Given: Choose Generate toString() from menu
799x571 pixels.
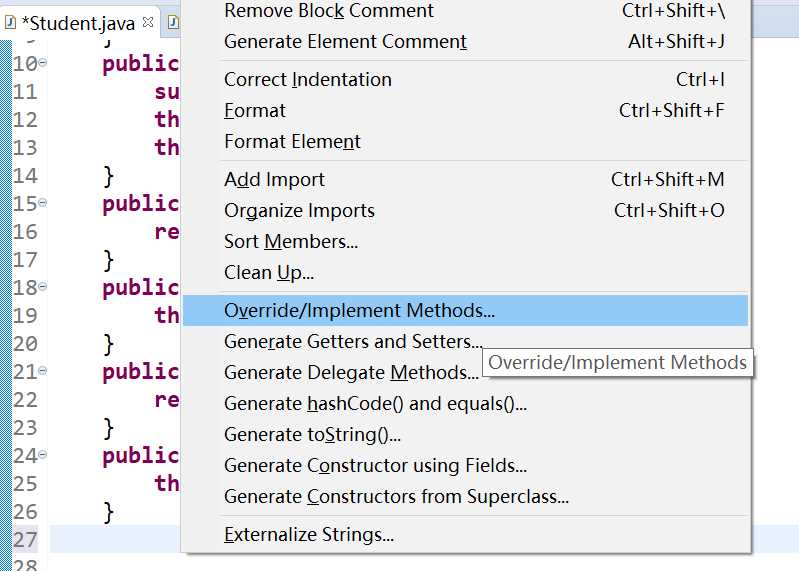Looking at the screenshot, I should [x=312, y=434].
